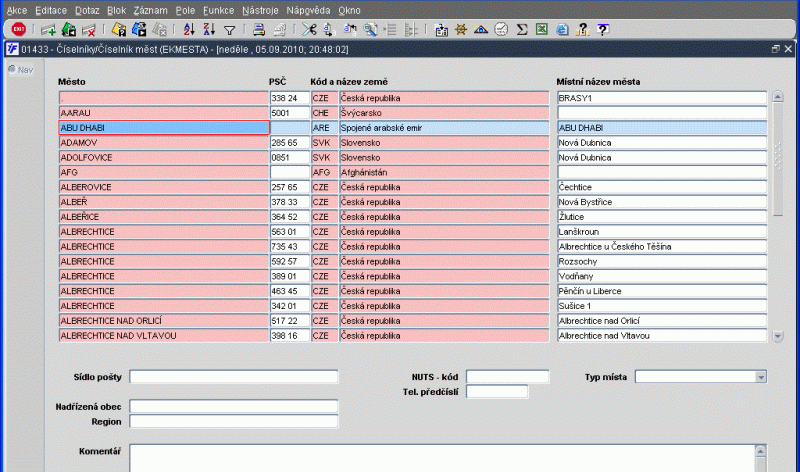Click the column layout icon after the list icon
Image resolution: width=800 pixels, height=472 pixels.
coord(411,30)
